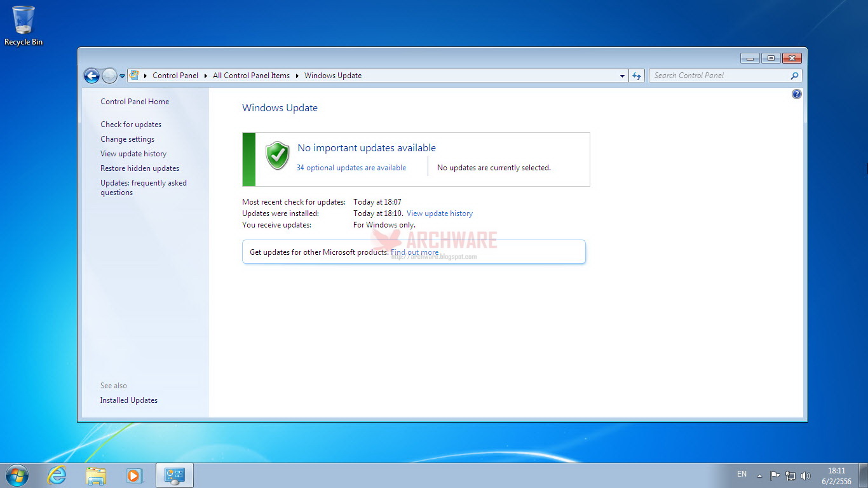Navigate to All Control Panel Items breadcrumb
868x488 pixels.
pyautogui.click(x=251, y=75)
